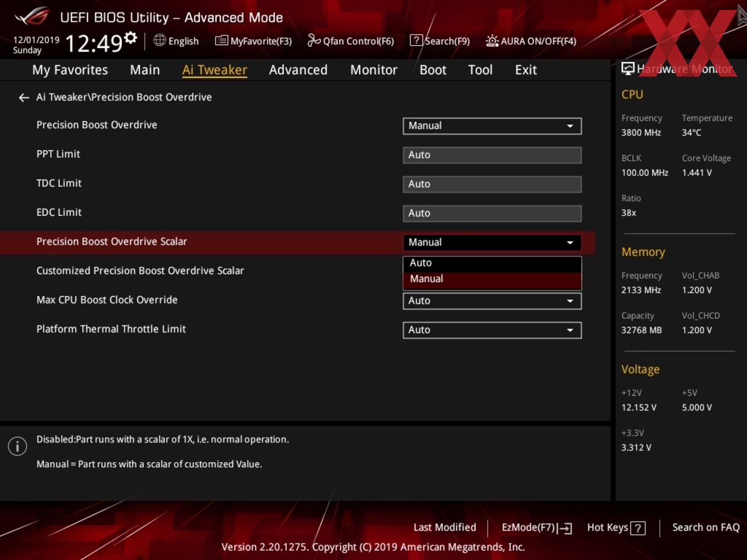The height and width of the screenshot is (560, 747).
Task: Click the Hardware Monitor screen icon
Action: coord(628,68)
